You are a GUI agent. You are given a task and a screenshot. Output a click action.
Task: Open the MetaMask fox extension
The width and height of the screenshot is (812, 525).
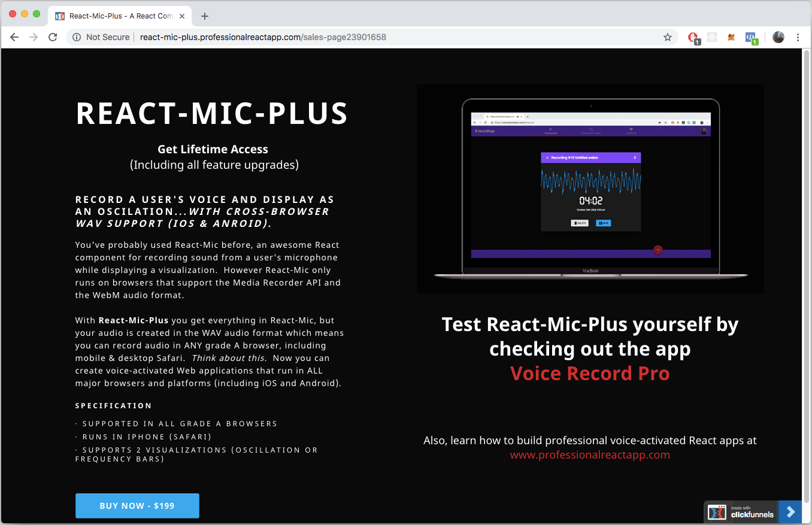point(731,37)
